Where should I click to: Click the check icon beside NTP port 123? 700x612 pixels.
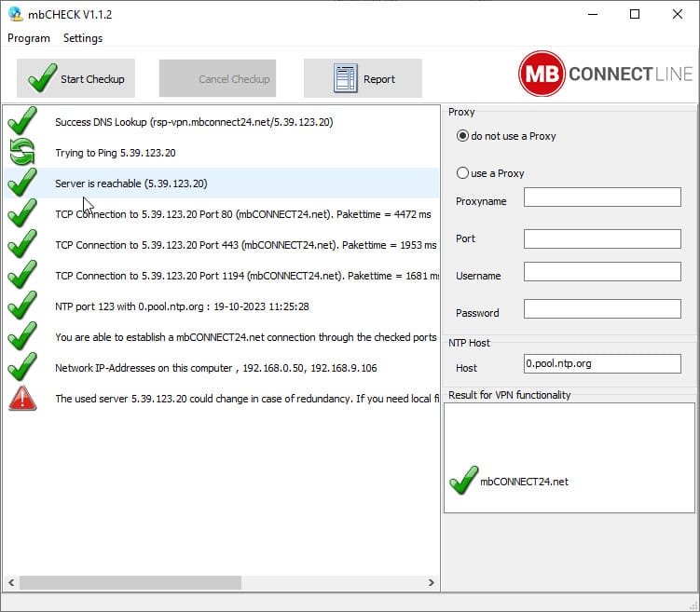point(22,306)
